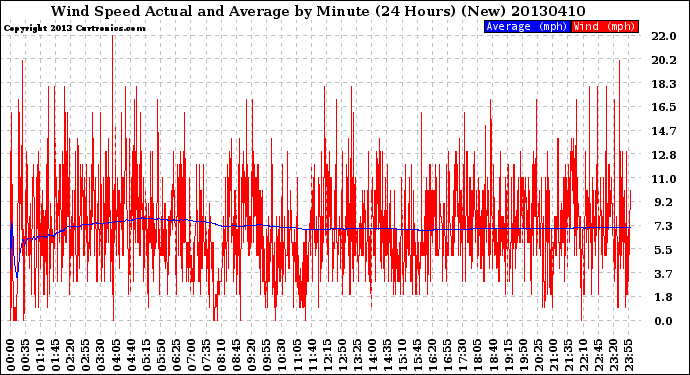Click the 08:45 x-axis label
The height and width of the screenshot is (375, 690).
[236, 355]
